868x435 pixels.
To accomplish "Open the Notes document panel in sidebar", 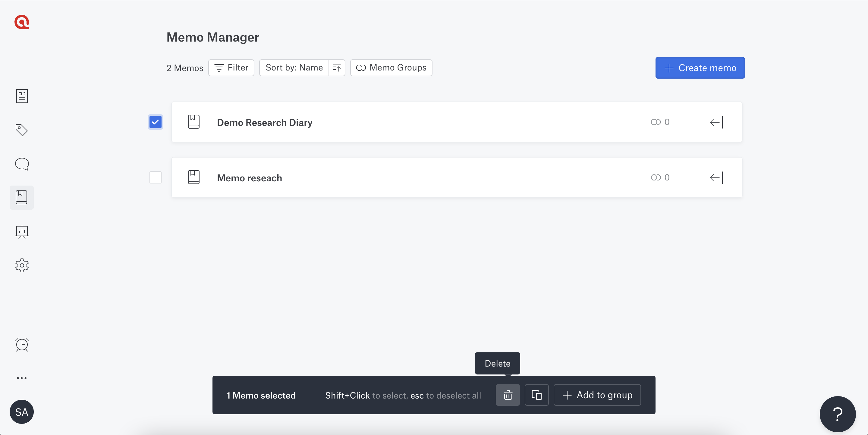I will click(x=22, y=96).
